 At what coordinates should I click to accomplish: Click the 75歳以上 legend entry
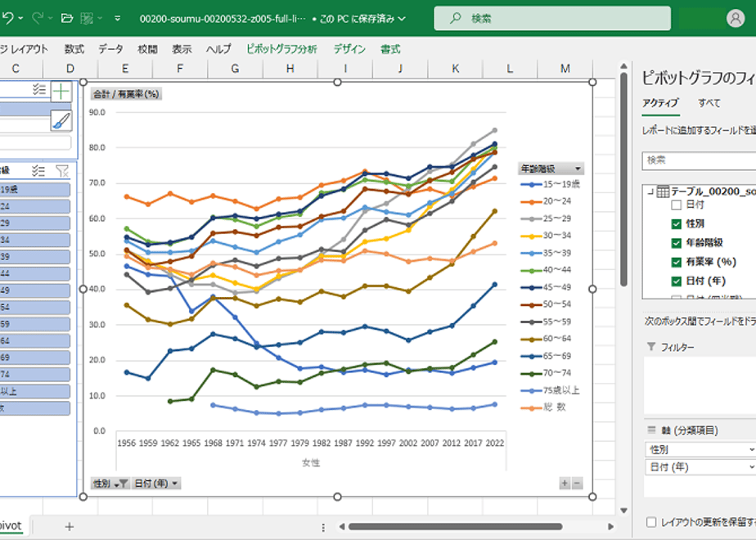(x=550, y=390)
